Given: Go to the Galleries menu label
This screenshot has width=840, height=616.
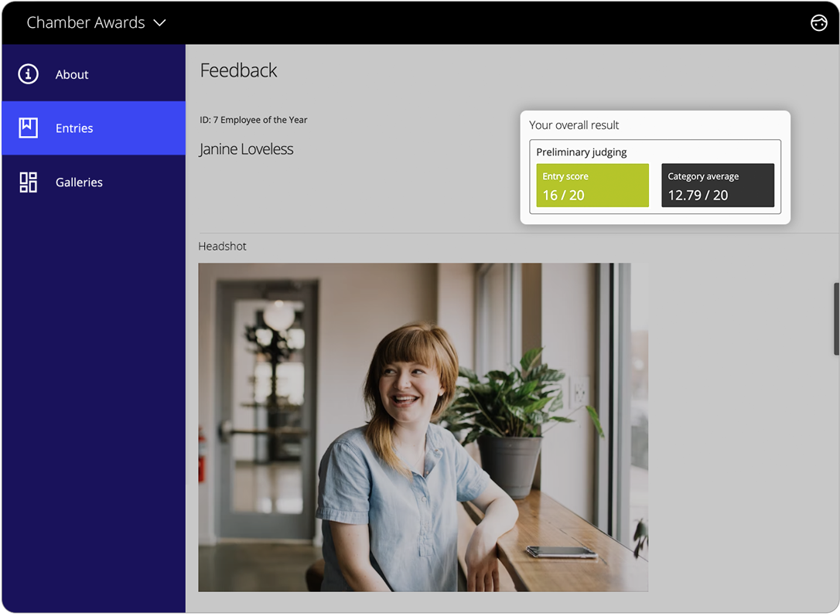Looking at the screenshot, I should tap(79, 183).
